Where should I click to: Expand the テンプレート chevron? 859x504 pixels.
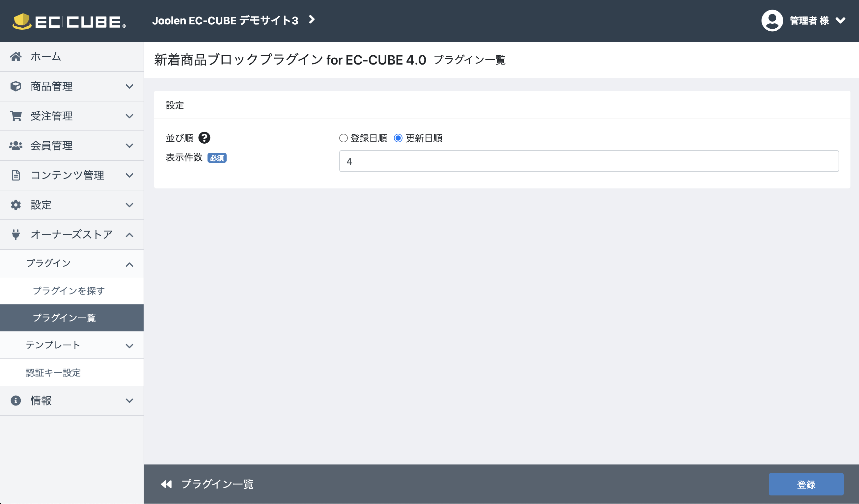[x=129, y=346]
